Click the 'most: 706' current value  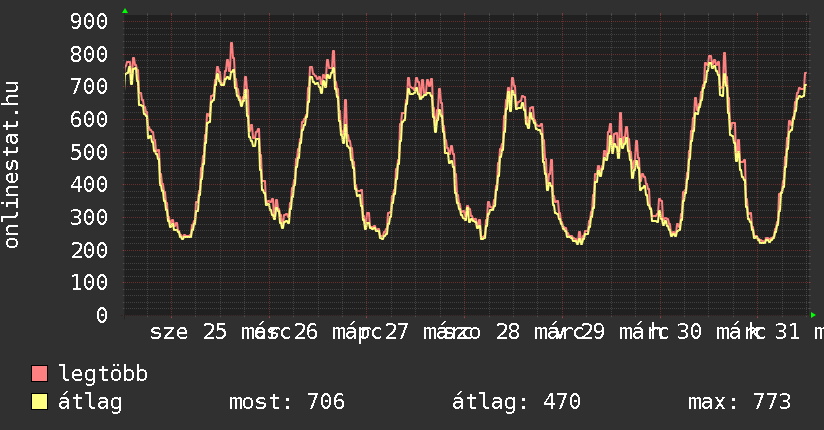click(287, 402)
